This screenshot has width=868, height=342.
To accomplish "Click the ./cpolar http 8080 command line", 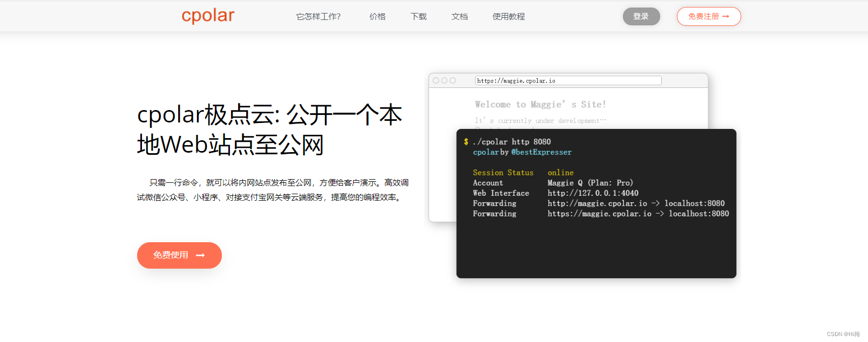I will [512, 142].
